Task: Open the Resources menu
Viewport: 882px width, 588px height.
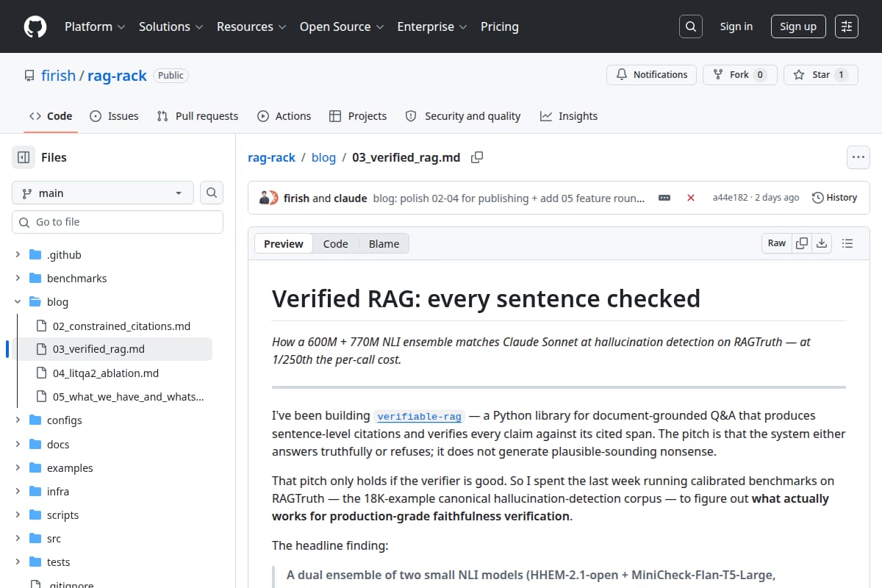Action: point(251,26)
